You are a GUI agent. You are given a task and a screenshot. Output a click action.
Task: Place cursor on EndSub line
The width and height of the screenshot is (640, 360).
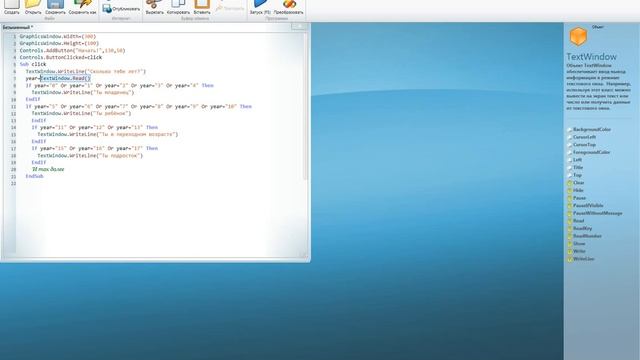click(34, 176)
